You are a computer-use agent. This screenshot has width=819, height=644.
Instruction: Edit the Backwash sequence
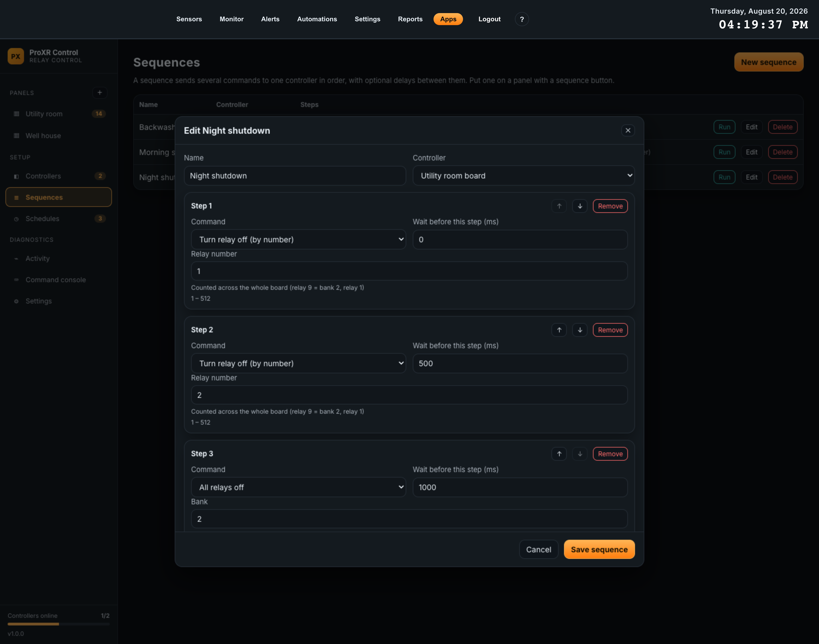752,127
